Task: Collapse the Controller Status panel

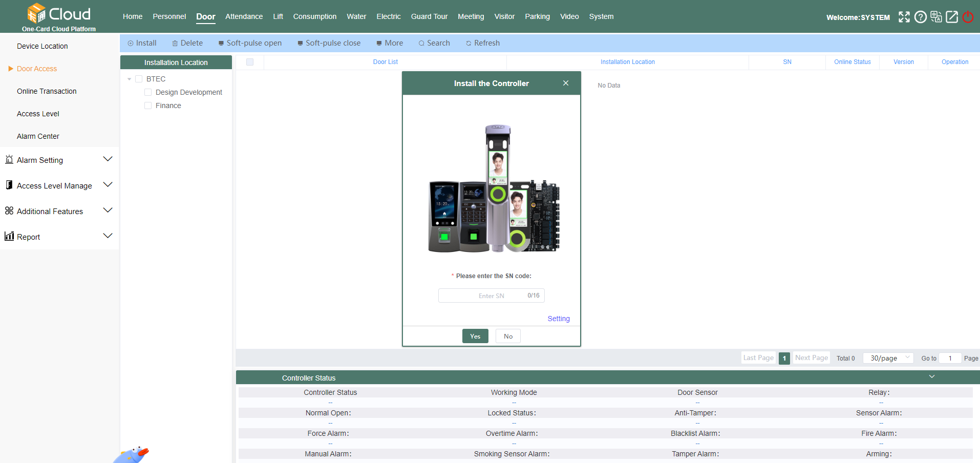Action: [932, 377]
